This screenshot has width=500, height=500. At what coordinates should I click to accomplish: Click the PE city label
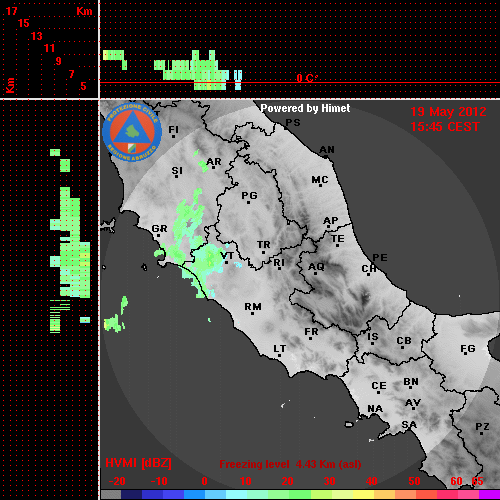pos(380,257)
